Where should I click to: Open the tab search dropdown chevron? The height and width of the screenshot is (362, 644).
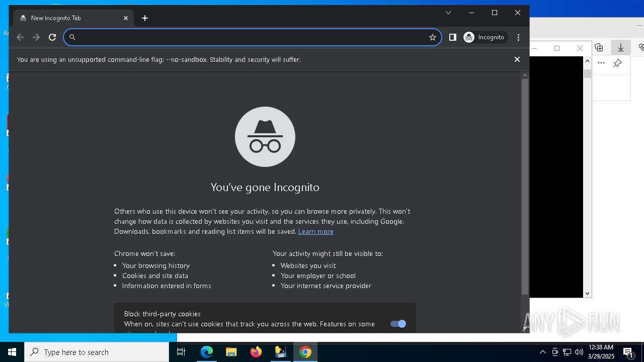coord(448,13)
